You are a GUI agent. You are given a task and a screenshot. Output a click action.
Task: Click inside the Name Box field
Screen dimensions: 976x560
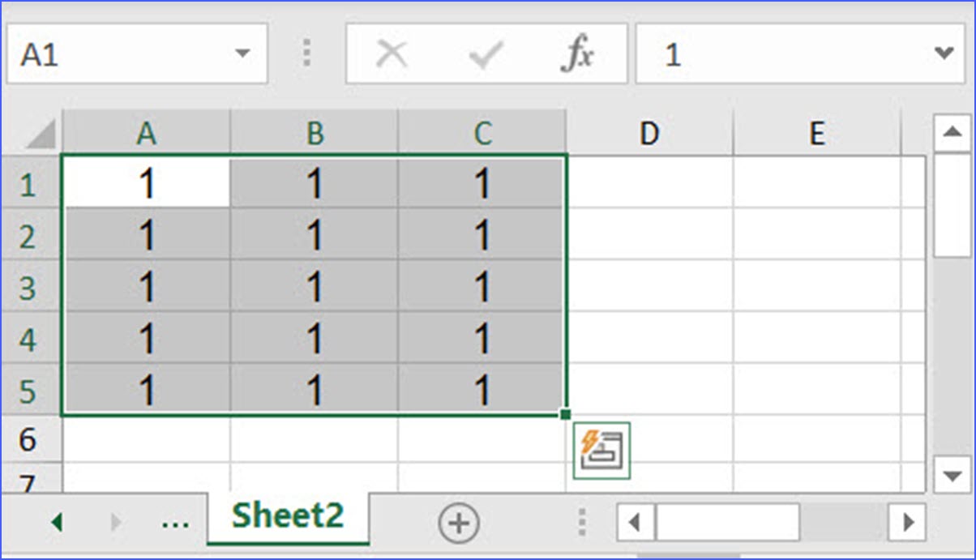tap(122, 53)
